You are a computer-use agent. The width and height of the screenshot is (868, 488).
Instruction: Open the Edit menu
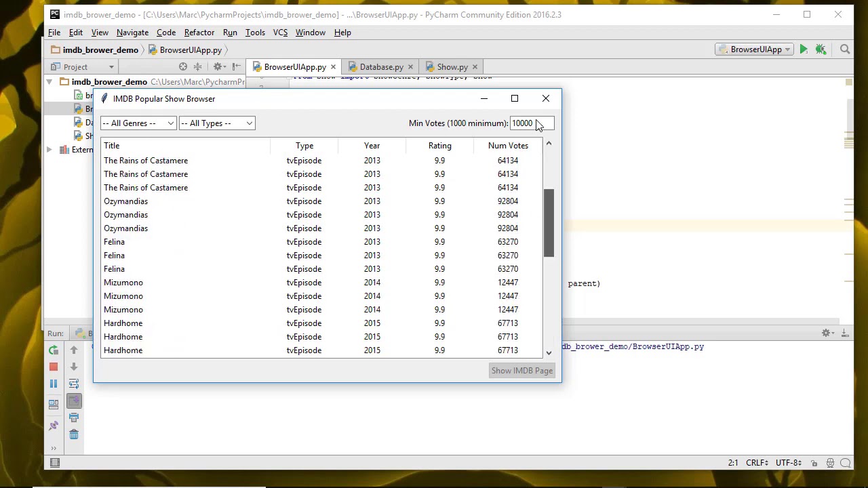click(76, 33)
